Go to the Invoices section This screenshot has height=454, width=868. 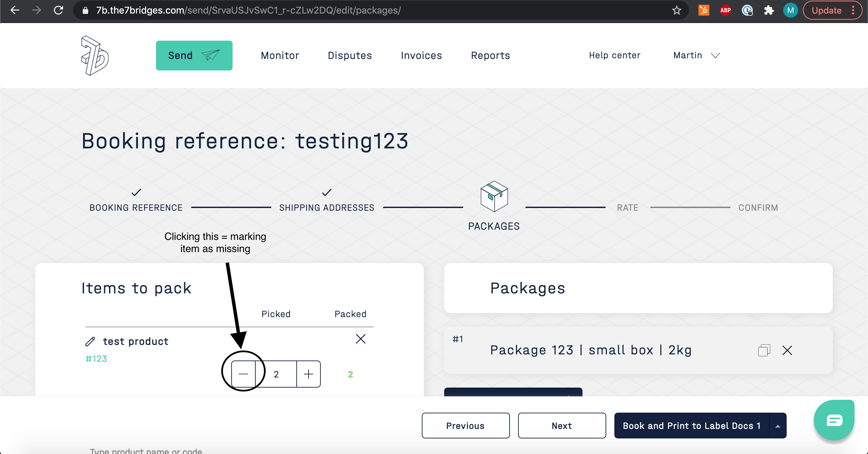(421, 55)
